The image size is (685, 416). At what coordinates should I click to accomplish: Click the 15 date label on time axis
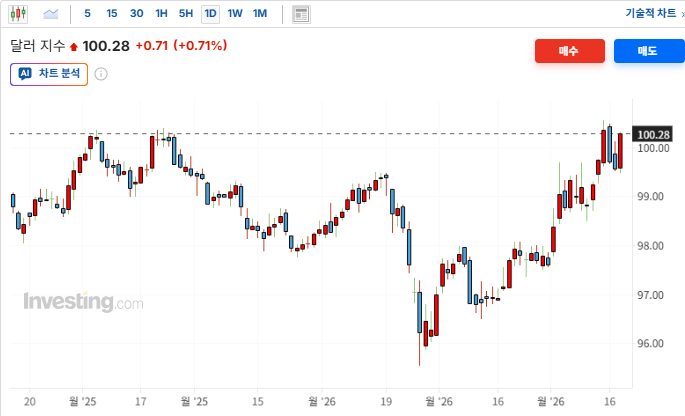point(258,401)
